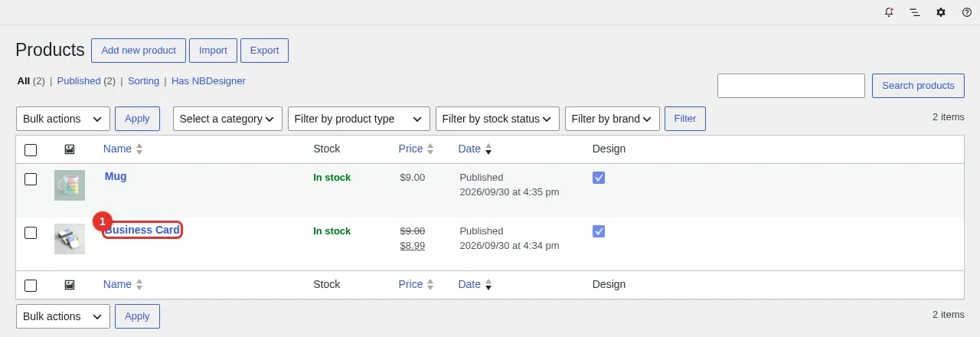The height and width of the screenshot is (337, 980).
Task: Click the Date footer column link
Action: pyautogui.click(x=469, y=285)
